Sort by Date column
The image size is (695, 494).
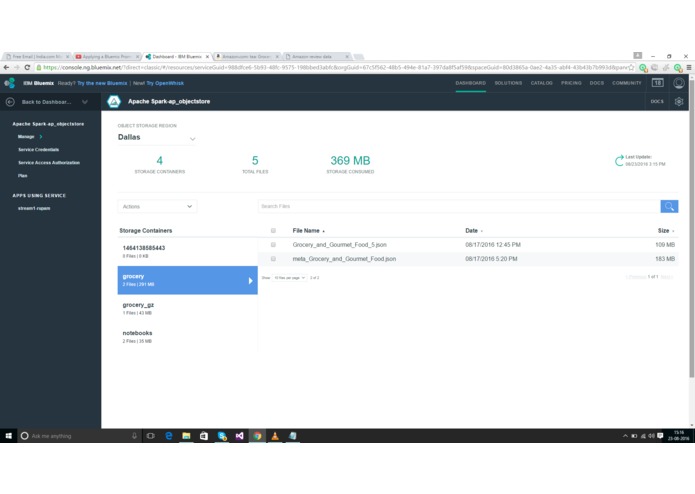(x=474, y=230)
